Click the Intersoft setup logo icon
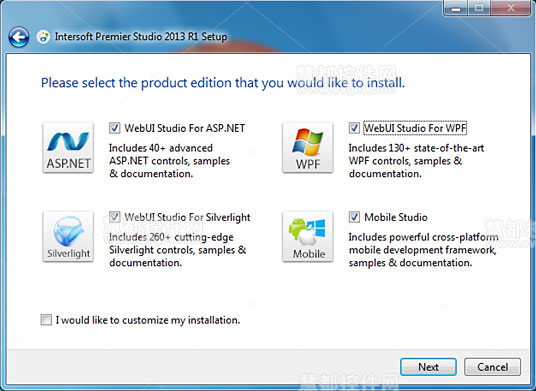The height and width of the screenshot is (391, 536). (x=43, y=37)
